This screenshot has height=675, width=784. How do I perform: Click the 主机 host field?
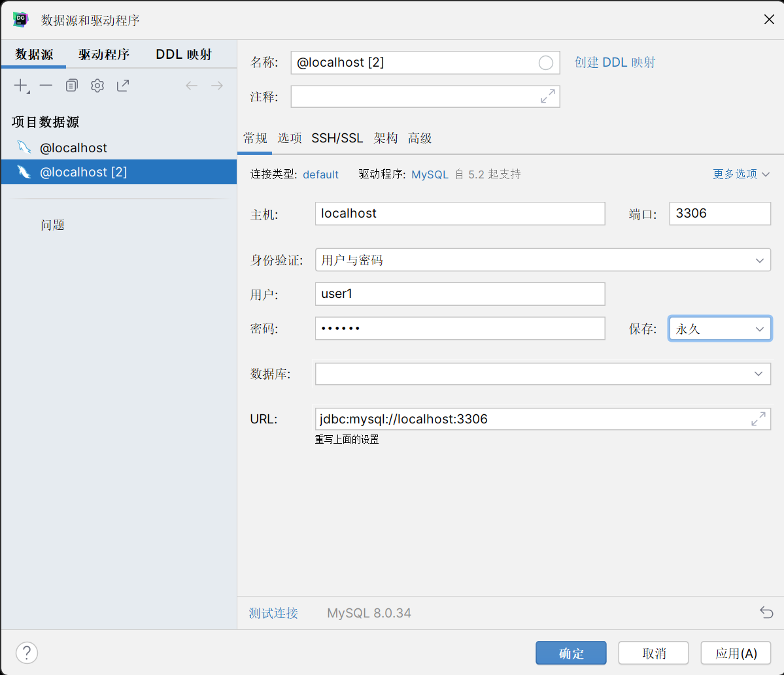[x=460, y=213]
